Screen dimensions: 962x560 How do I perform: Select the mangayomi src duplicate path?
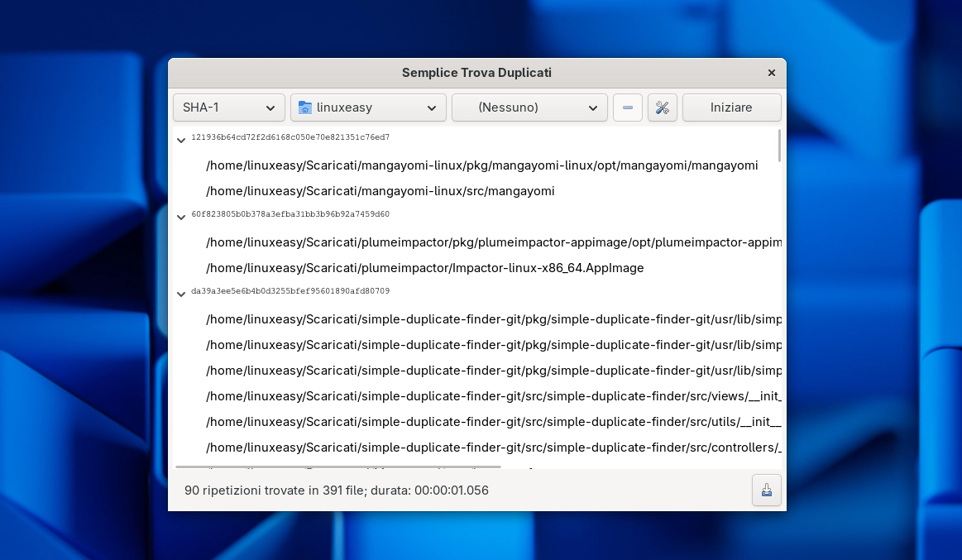point(380,191)
